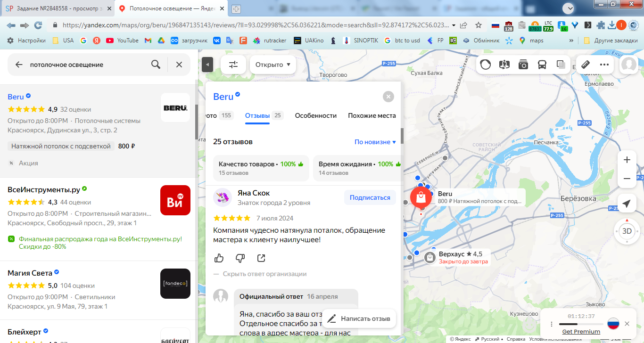Open the Beru logo thumbnail
The width and height of the screenshot is (644, 343).
175,107
